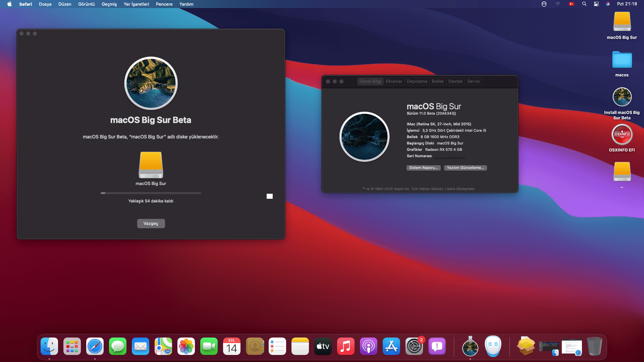Open Calendar showing 14 in Dock
Image resolution: width=644 pixels, height=362 pixels.
tap(232, 346)
